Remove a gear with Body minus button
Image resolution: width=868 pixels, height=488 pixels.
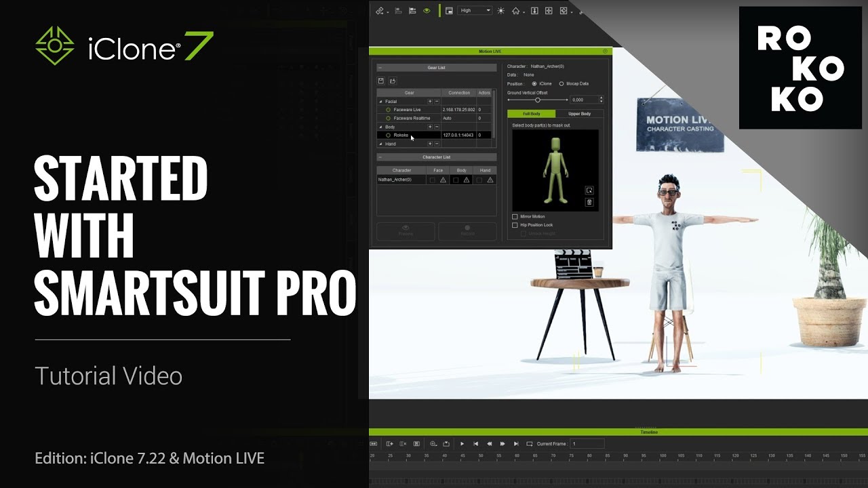(x=437, y=127)
